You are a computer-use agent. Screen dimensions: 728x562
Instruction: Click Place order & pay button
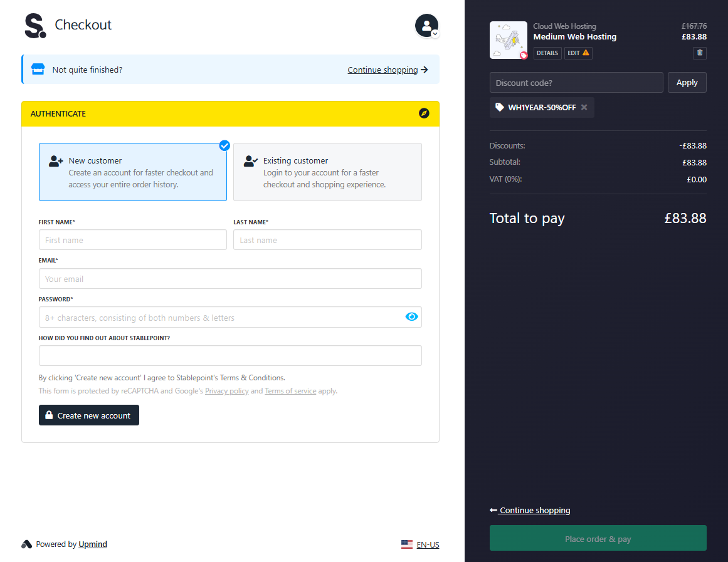tap(598, 538)
